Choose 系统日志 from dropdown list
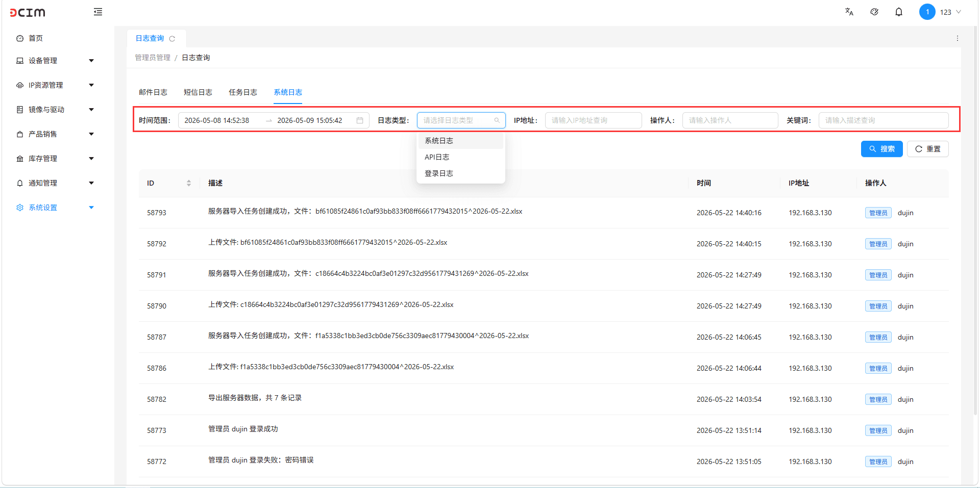The height and width of the screenshot is (488, 980). (x=461, y=141)
